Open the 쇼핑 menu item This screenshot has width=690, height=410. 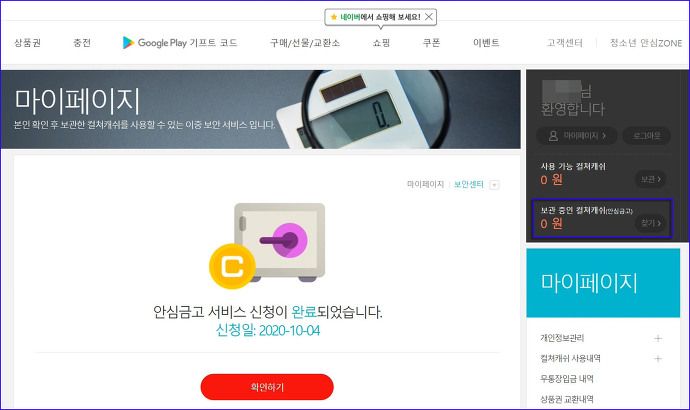pyautogui.click(x=381, y=43)
